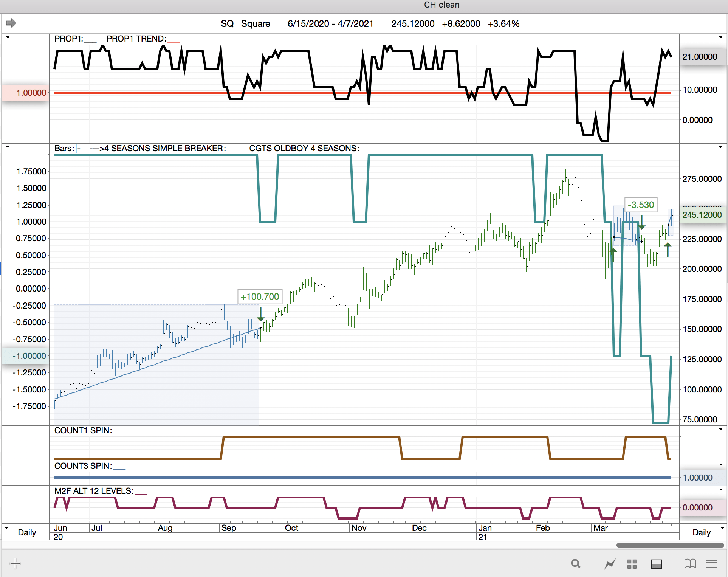Screen dimensions: 728x577
Task: Switch to the four-square grid view
Action: point(632,564)
